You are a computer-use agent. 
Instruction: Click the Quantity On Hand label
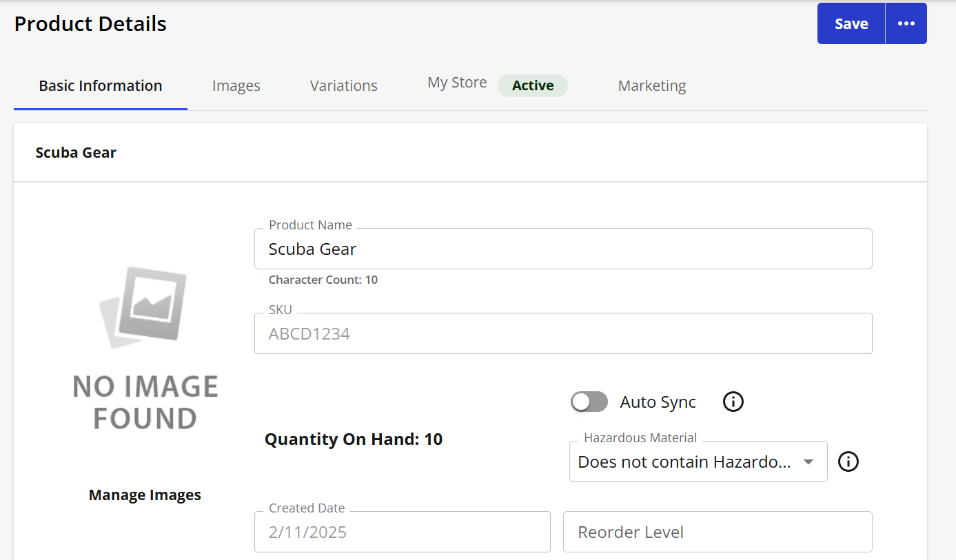(354, 439)
